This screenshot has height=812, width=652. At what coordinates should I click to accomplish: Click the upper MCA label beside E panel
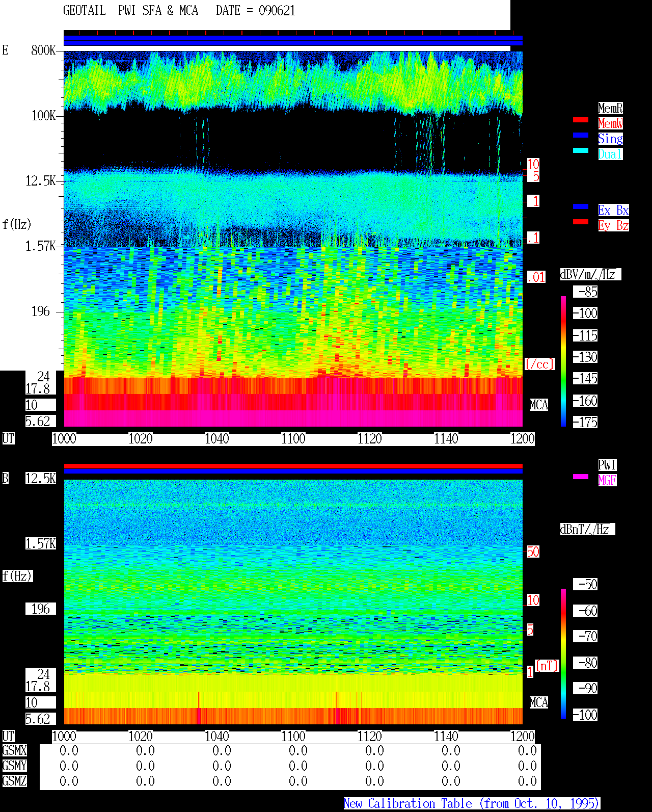(x=539, y=405)
